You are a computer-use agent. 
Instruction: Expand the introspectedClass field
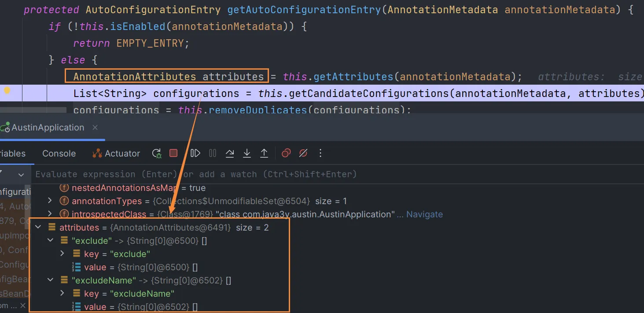(50, 214)
